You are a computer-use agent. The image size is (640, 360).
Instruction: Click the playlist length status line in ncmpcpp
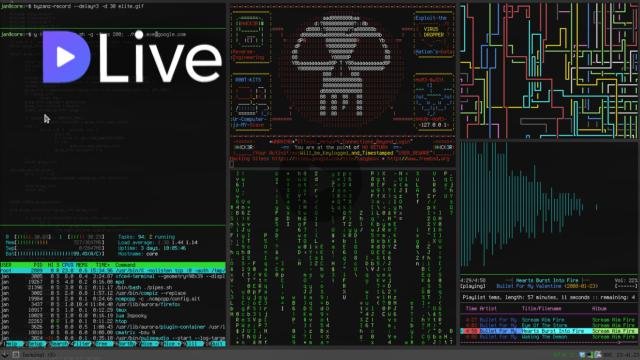[549, 298]
